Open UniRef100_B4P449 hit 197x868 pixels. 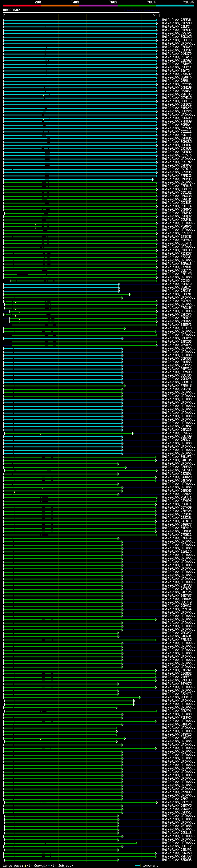pos(176,528)
